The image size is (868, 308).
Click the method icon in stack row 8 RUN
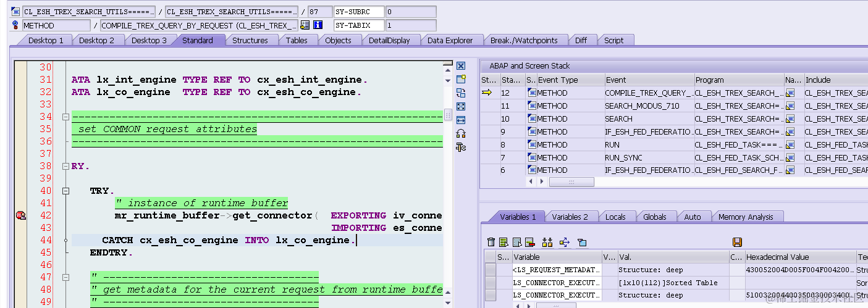(x=531, y=144)
